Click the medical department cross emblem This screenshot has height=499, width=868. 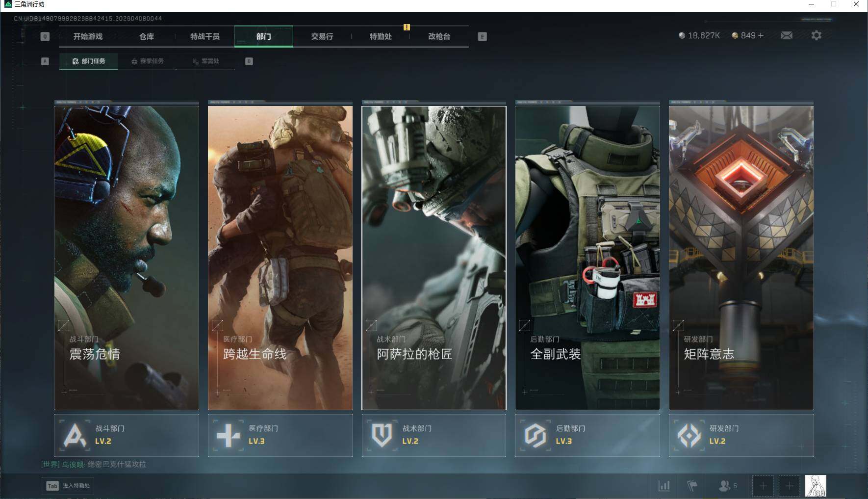229,435
